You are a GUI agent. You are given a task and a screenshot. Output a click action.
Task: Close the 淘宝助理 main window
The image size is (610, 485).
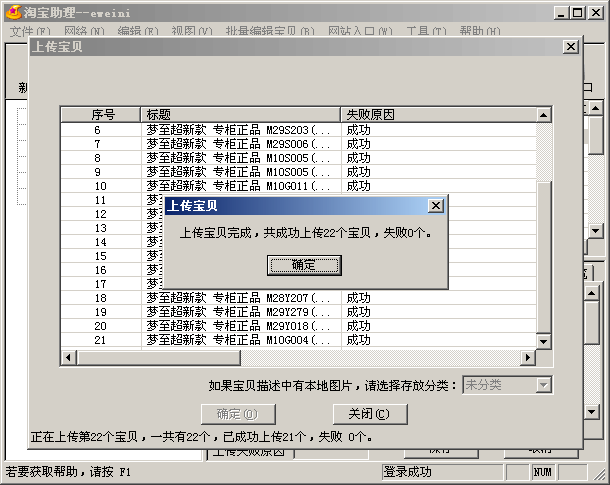point(596,13)
